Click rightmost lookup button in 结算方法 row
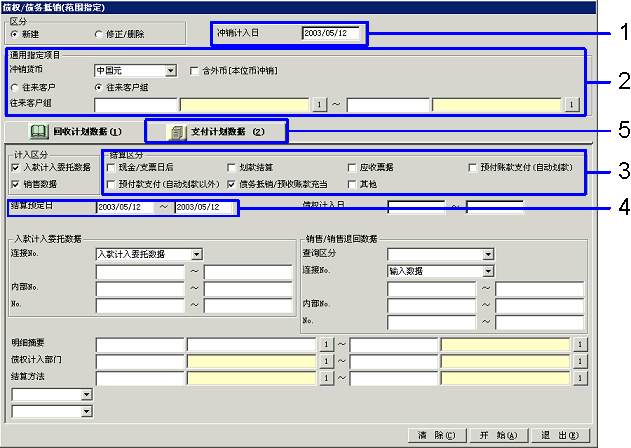The image size is (631, 448). [x=578, y=377]
